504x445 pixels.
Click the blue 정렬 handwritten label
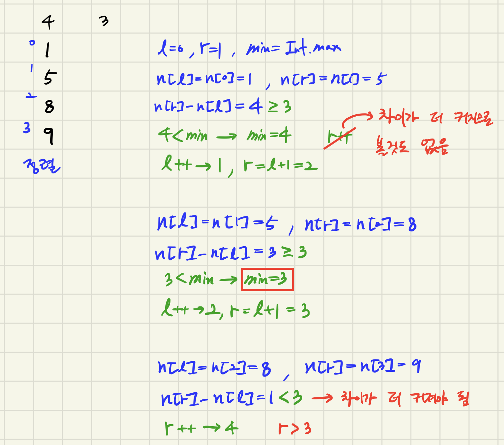coord(42,166)
